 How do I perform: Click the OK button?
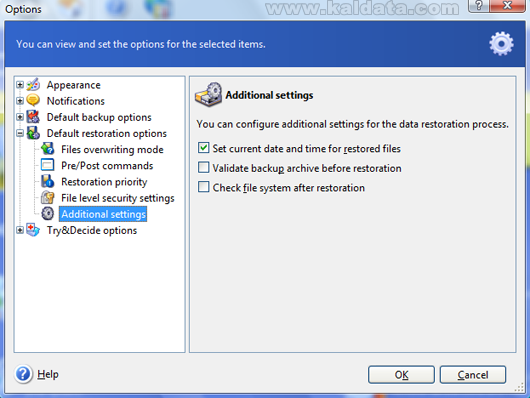[401, 375]
